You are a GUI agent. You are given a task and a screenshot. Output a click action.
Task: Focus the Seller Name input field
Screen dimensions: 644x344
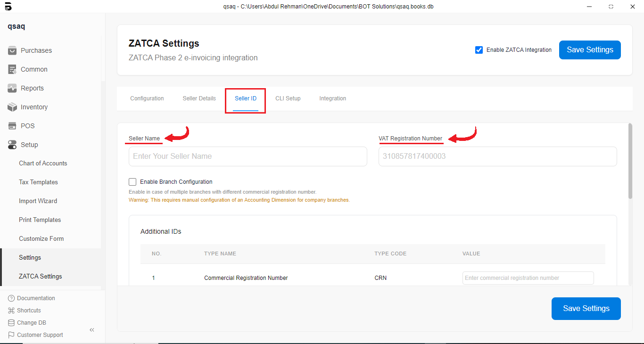point(248,156)
